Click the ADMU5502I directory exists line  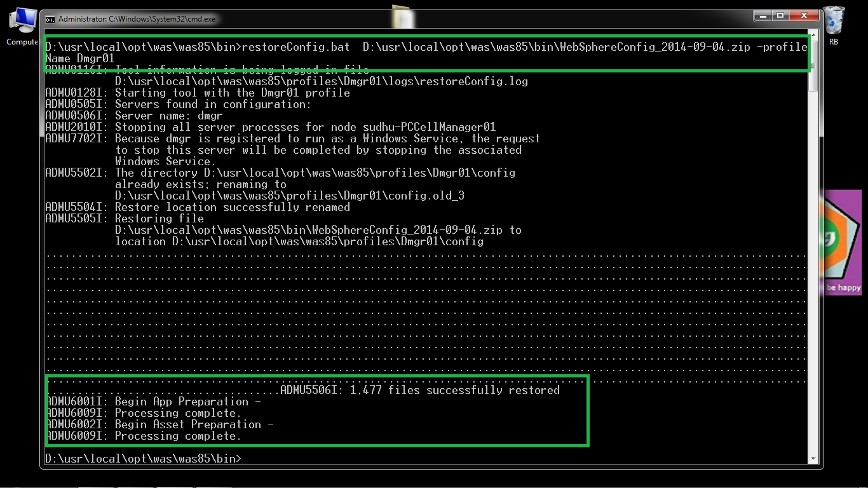point(280,173)
